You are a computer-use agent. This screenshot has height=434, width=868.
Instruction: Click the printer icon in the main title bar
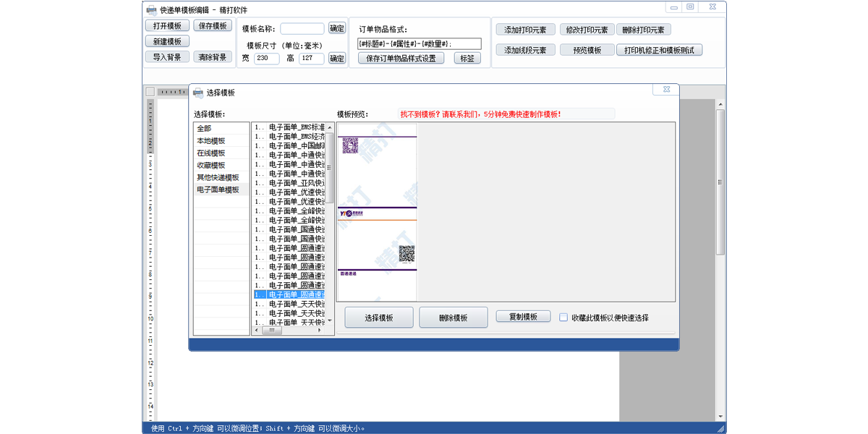pyautogui.click(x=151, y=10)
